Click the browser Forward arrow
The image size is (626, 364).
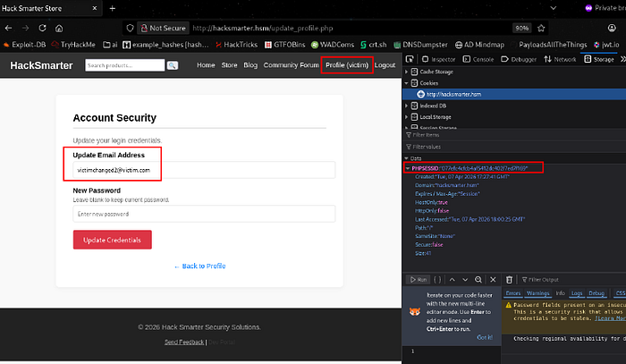click(25, 28)
